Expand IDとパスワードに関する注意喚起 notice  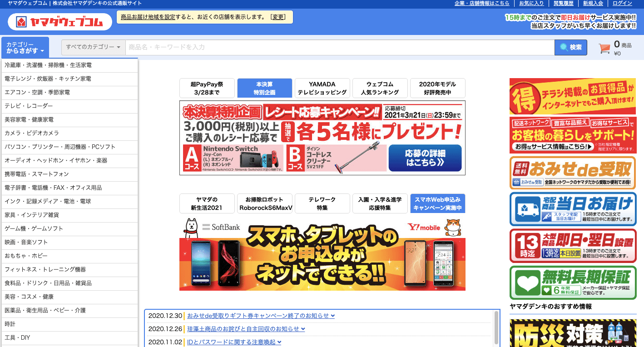pos(234,342)
